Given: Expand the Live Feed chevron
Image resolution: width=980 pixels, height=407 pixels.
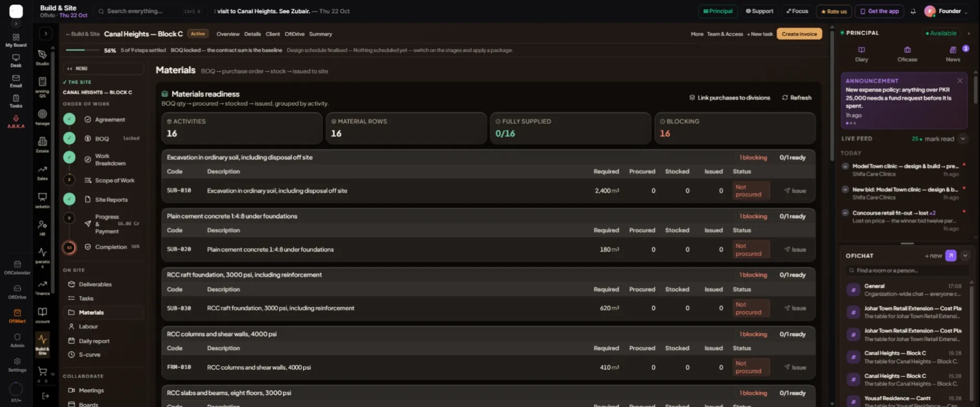Looking at the screenshot, I should click(963, 138).
